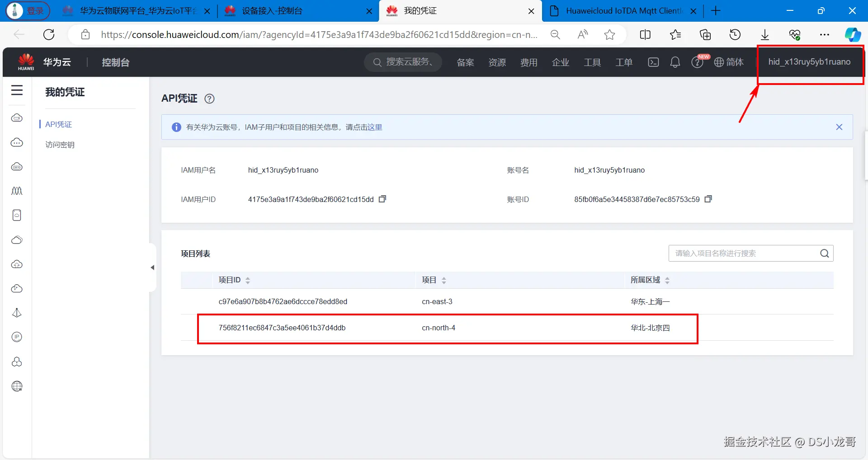Open downloads icon in browser toolbar

point(765,34)
